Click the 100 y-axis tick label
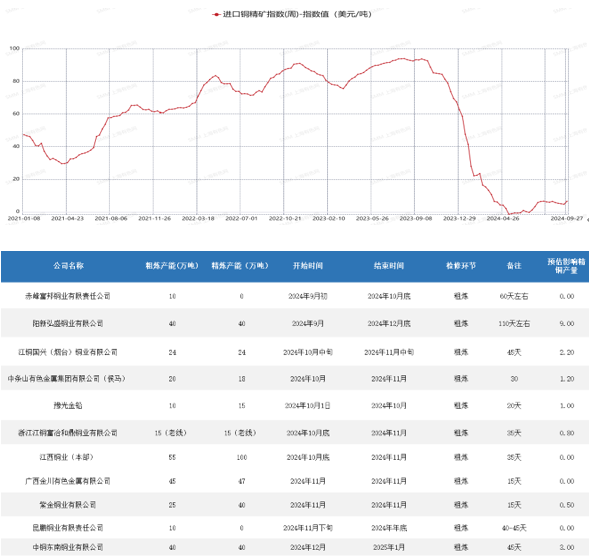Screen dimensions: 589x557 (14, 48)
